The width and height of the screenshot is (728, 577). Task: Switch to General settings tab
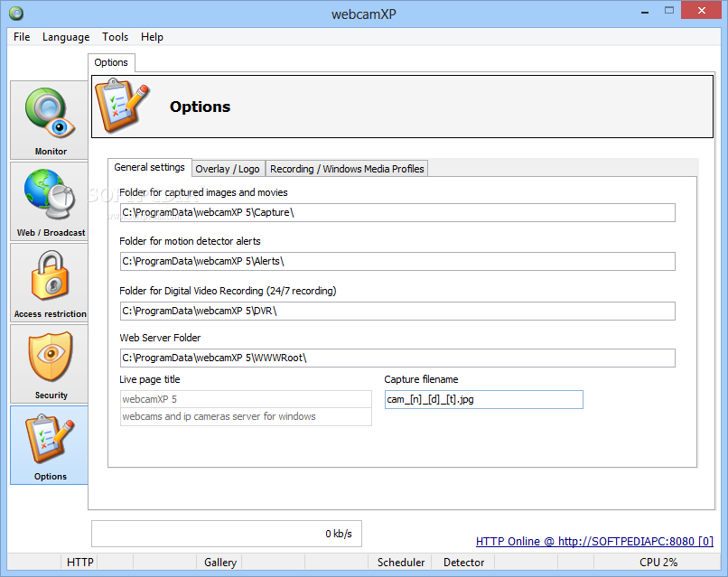pos(150,167)
